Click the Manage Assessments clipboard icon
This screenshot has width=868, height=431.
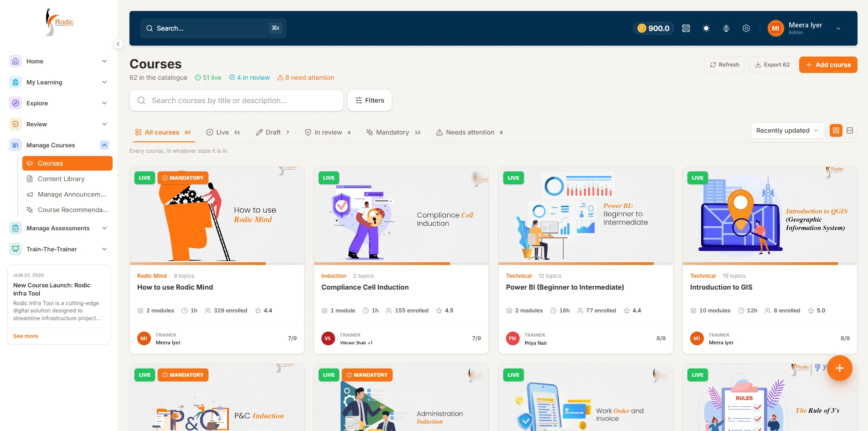(15, 228)
